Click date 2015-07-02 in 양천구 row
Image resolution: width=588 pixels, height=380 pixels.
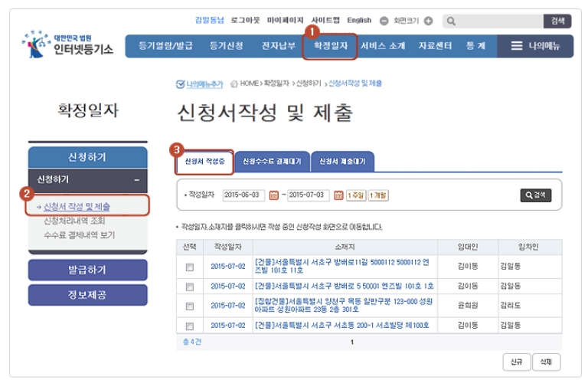pos(228,306)
